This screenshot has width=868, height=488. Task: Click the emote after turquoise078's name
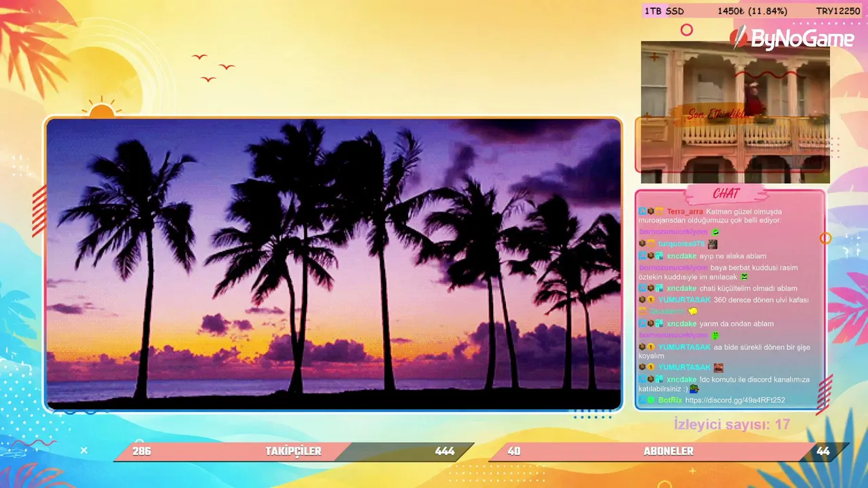713,244
